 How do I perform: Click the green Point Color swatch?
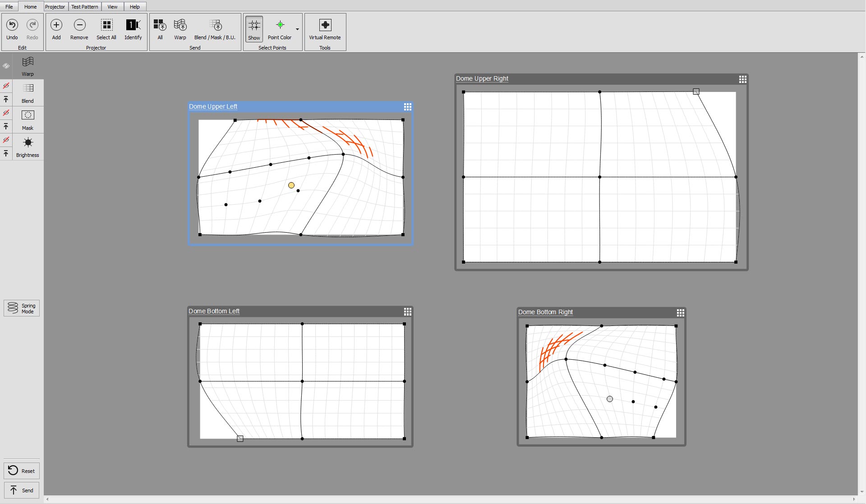tap(280, 25)
